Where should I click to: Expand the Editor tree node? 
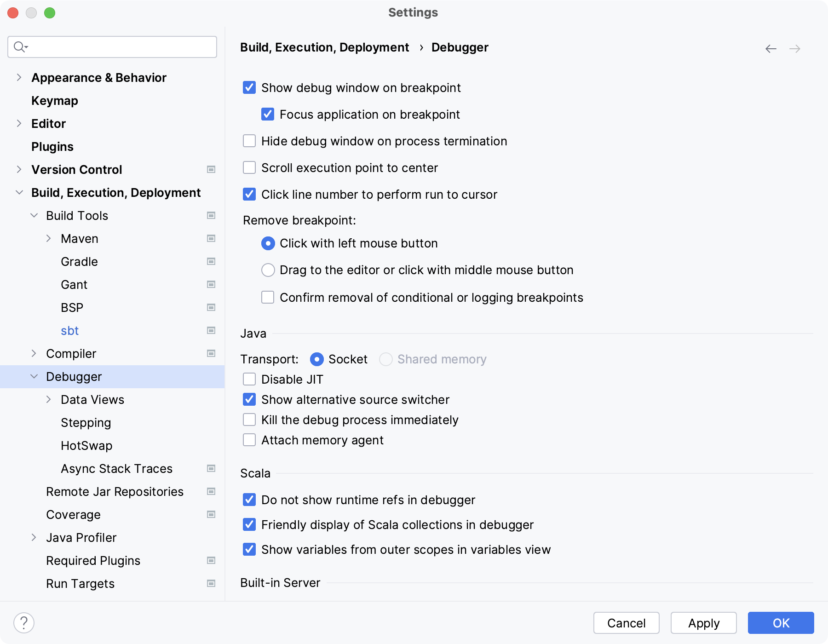pyautogui.click(x=18, y=123)
